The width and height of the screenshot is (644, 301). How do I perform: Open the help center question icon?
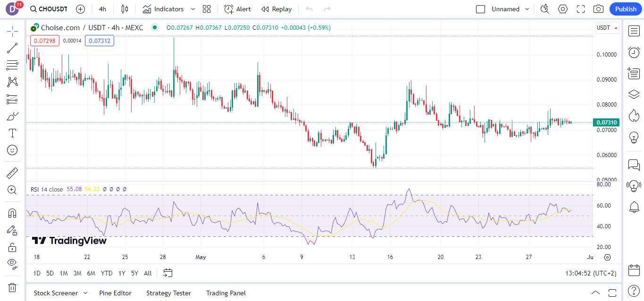[x=634, y=290]
